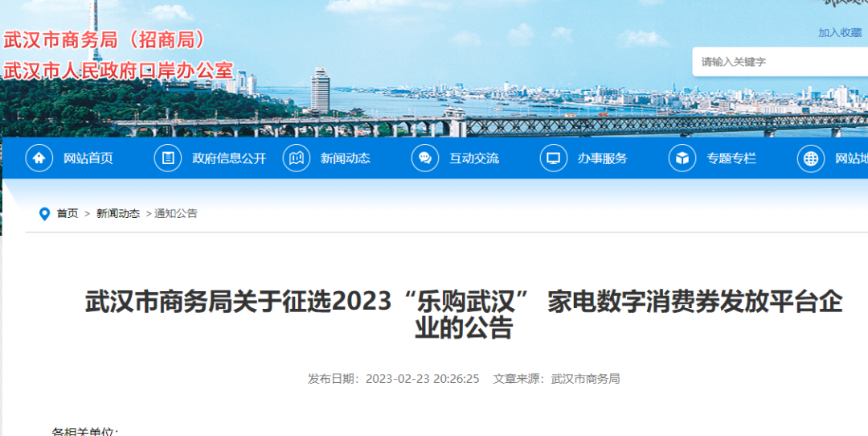868x436 pixels.
Task: Click 通知公告 in the breadcrumb trail
Action: point(176,214)
